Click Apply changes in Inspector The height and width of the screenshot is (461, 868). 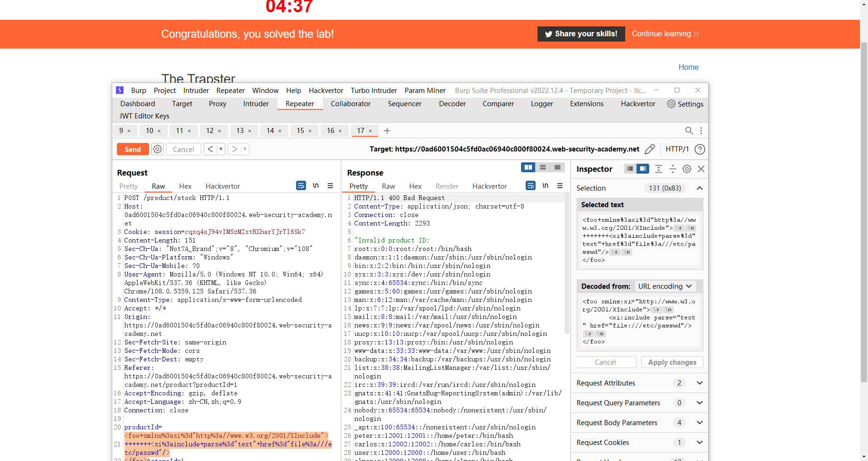pos(672,362)
